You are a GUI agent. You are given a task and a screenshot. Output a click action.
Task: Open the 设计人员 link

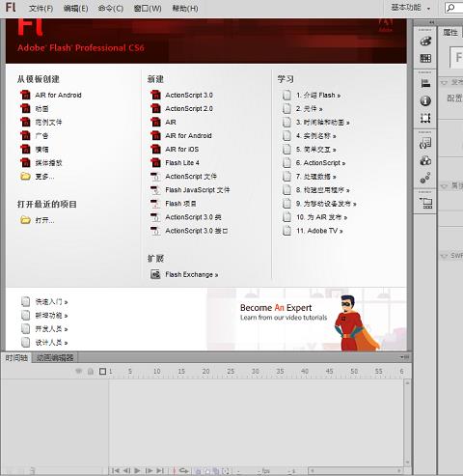pos(51,343)
